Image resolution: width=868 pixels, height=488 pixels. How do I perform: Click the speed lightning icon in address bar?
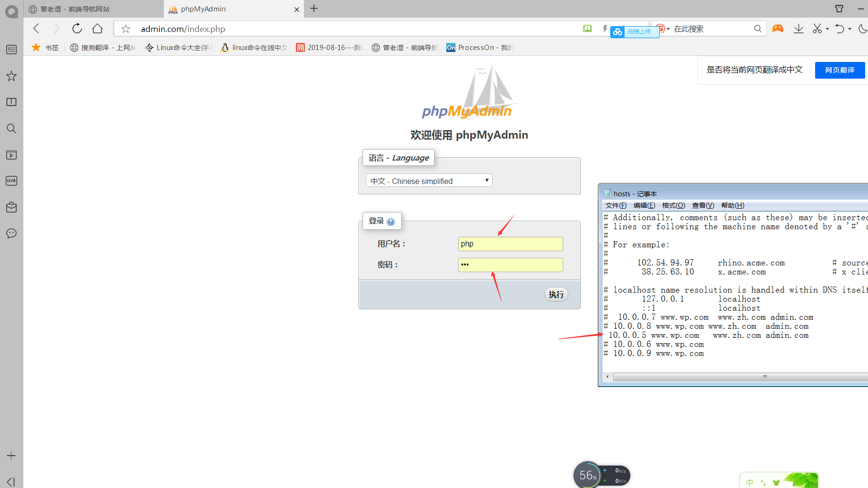point(605,29)
